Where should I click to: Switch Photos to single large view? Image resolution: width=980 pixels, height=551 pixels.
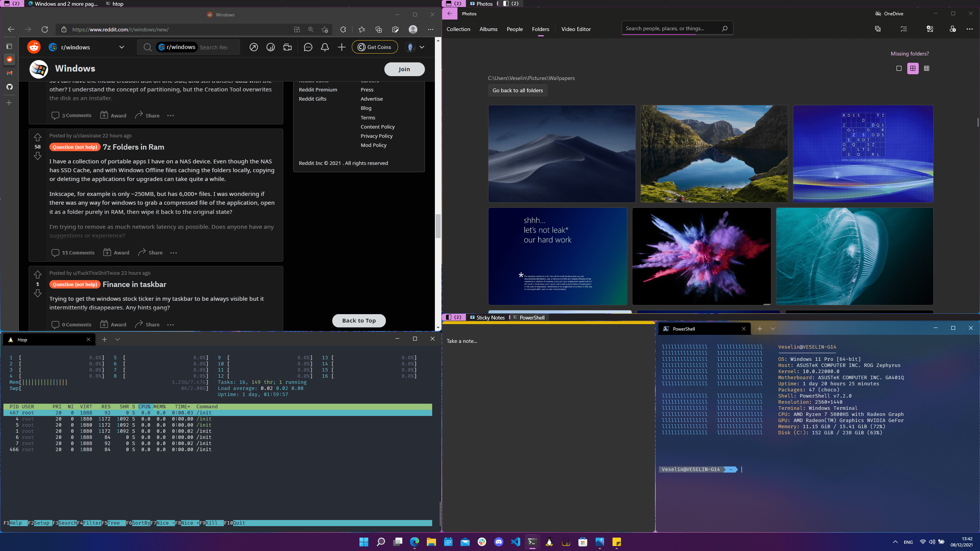[x=899, y=68]
